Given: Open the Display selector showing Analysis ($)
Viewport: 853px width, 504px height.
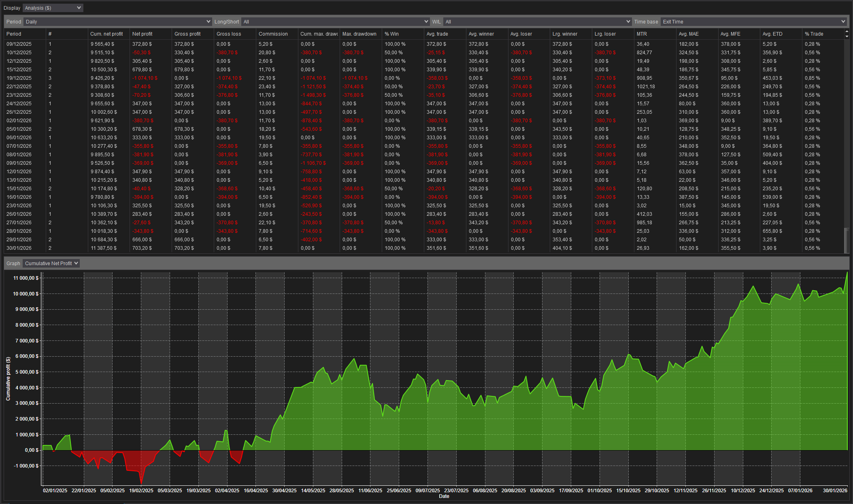Looking at the screenshot, I should pos(53,8).
